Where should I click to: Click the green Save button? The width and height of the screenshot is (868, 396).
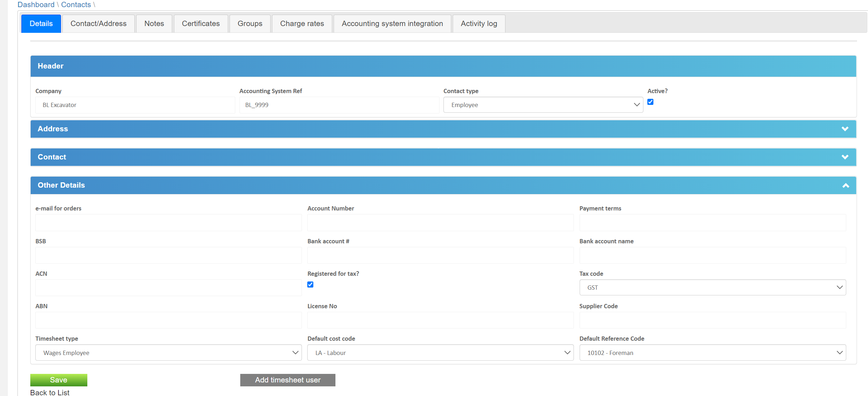point(58,380)
